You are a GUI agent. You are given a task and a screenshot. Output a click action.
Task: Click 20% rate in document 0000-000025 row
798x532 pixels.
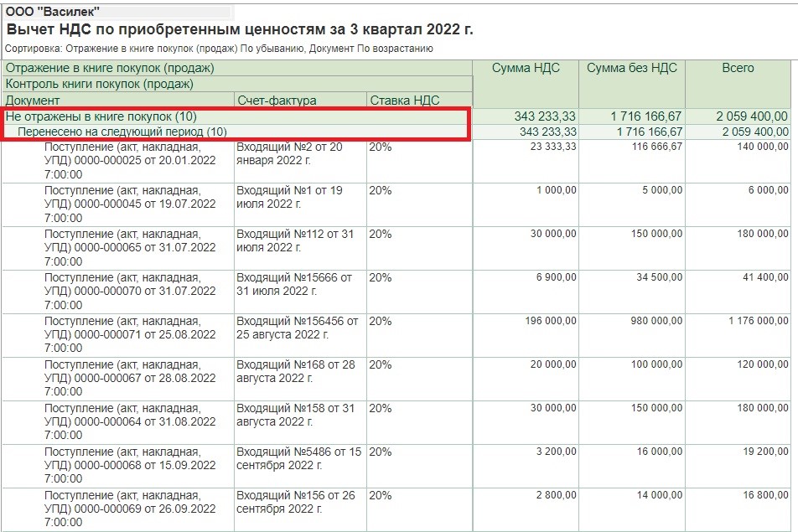381,147
